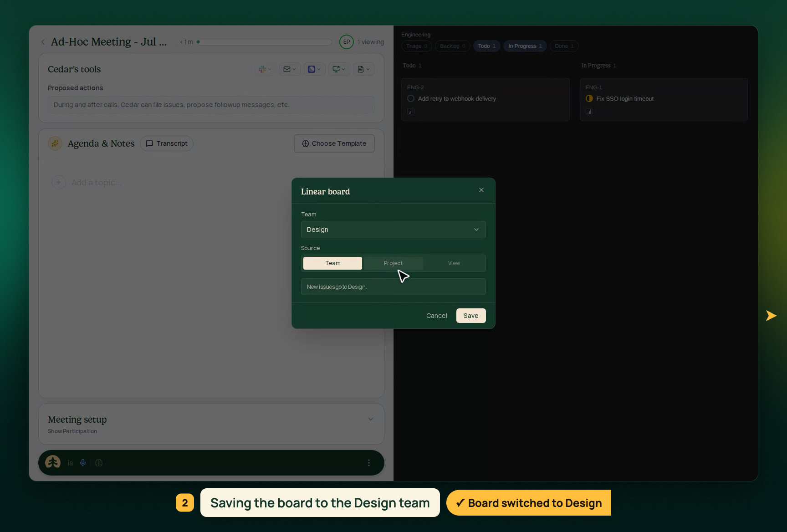This screenshot has height=532, width=787.
Task: Open the Slack tool dropdown
Action: [265, 69]
